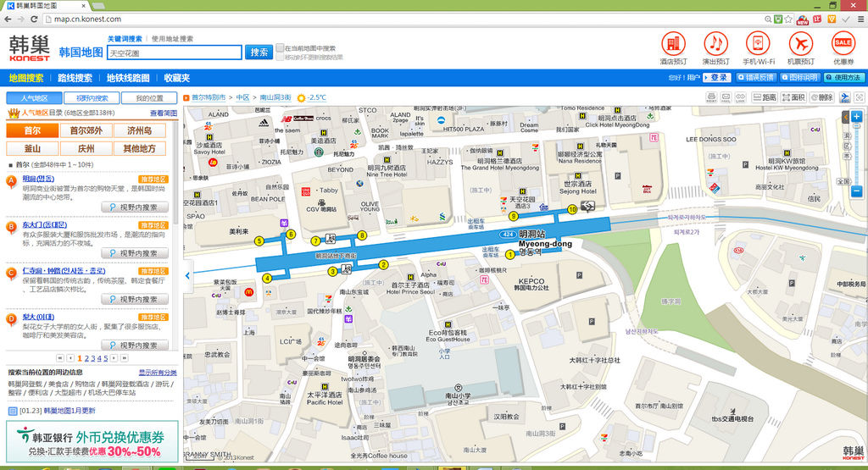868x470 pixels.
Task: Select 使用地址搜索 search mode
Action: click(x=172, y=39)
